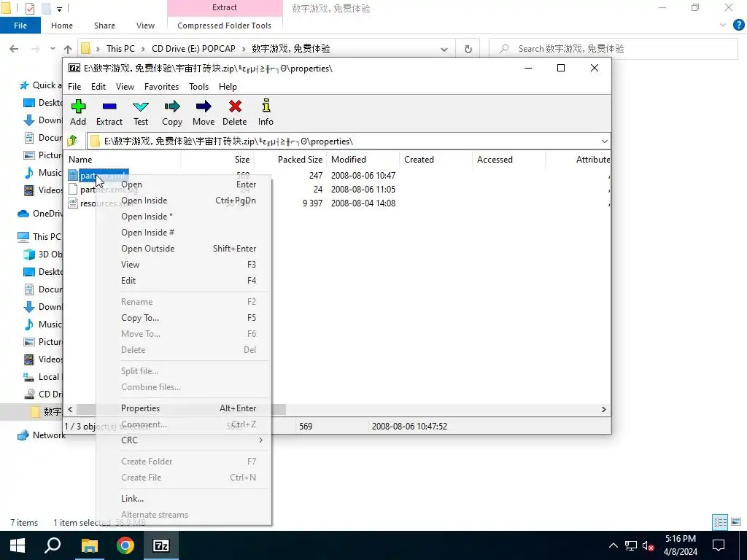This screenshot has width=747, height=560.
Task: Click the Explorer search box
Action: pos(614,49)
